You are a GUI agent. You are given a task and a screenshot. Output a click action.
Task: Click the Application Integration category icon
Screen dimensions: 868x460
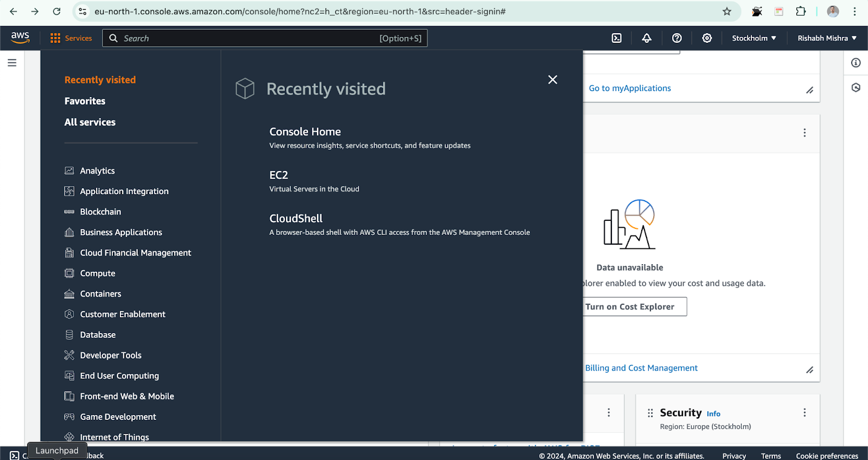(69, 191)
